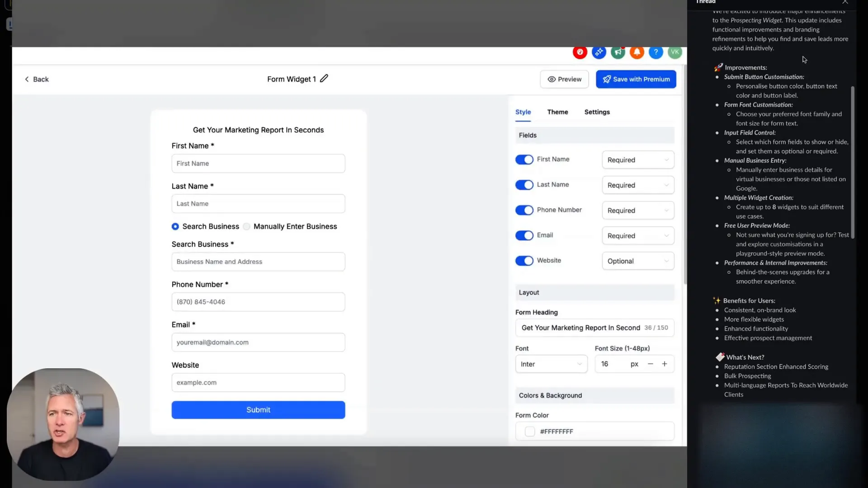Image resolution: width=868 pixels, height=488 pixels.
Task: Click 'Submit Button Customisation:' in Thread panel
Action: [x=764, y=77]
